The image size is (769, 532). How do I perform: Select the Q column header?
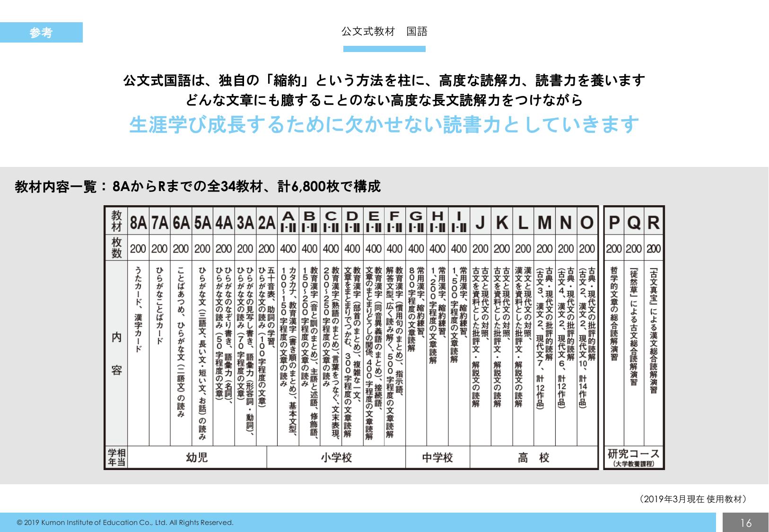pyautogui.click(x=634, y=222)
